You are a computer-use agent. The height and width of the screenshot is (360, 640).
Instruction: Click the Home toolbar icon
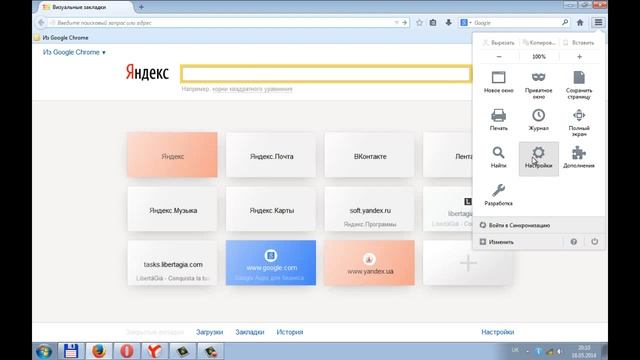(580, 22)
